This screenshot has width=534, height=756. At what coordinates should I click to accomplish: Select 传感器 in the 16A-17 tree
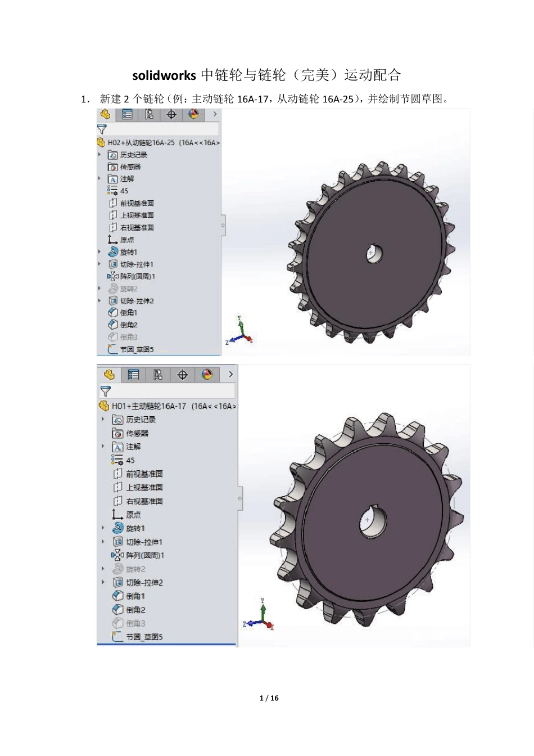pyautogui.click(x=130, y=433)
